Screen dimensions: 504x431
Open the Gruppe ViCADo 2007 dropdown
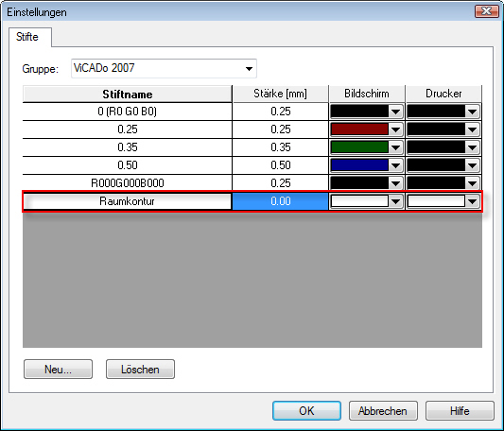pos(164,68)
